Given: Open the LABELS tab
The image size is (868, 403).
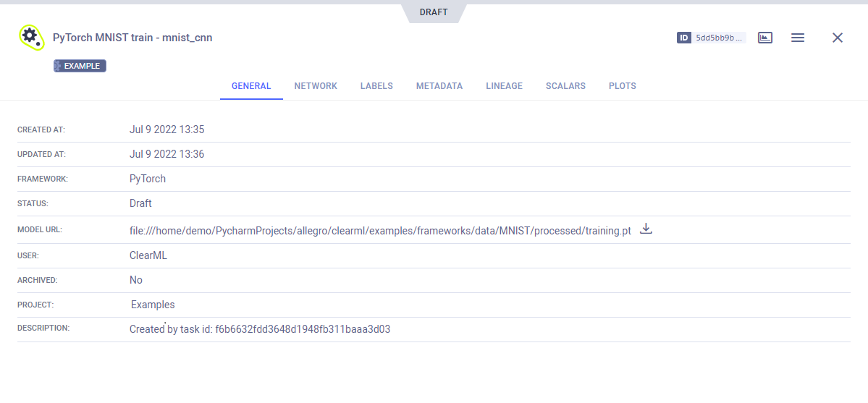Looking at the screenshot, I should [376, 86].
